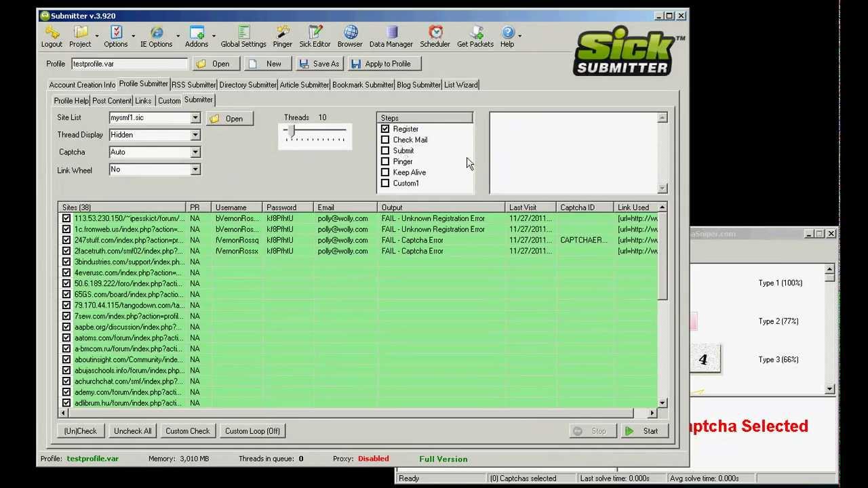The width and height of the screenshot is (868, 488).
Task: Switch to Directory Submitter tab
Action: pos(248,85)
